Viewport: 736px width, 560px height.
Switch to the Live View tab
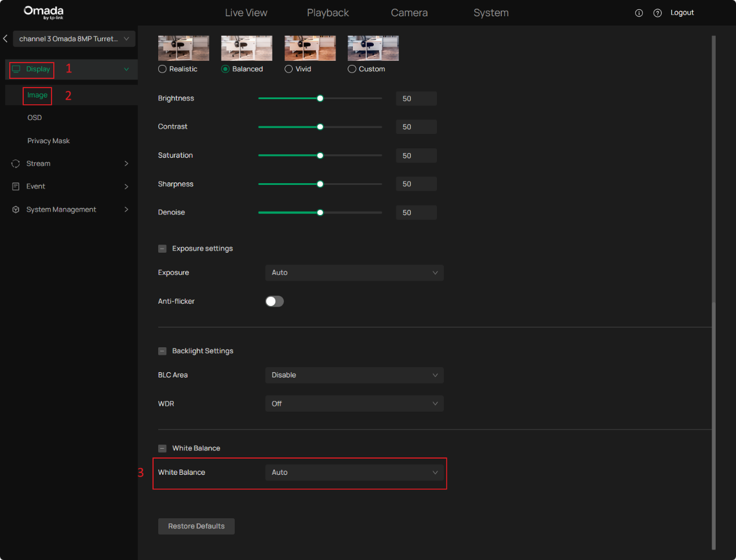tap(246, 13)
